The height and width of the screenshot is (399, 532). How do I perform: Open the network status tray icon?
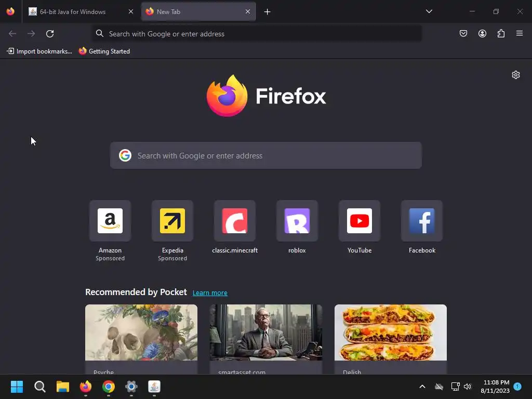455,387
